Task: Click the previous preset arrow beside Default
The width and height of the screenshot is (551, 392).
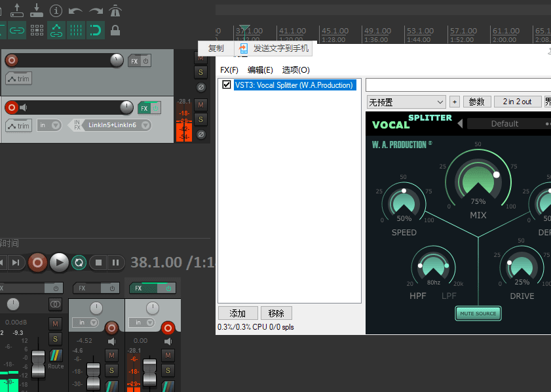Action: coord(460,123)
